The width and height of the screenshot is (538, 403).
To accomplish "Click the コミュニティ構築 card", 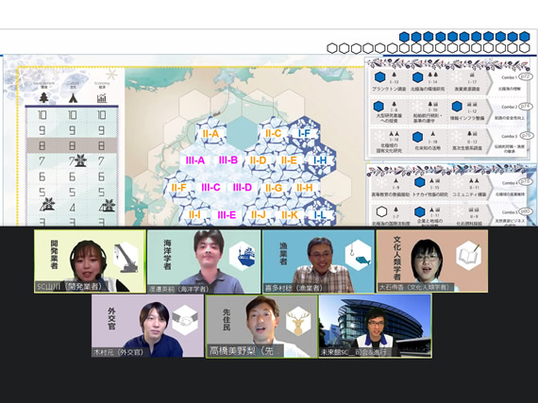I will (469, 187).
